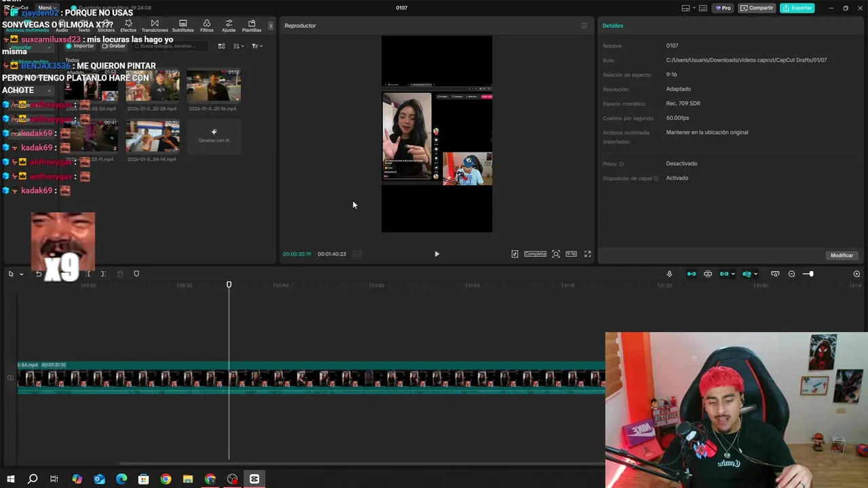Open the Menú dropdown
This screenshot has width=868, height=488.
(47, 7)
